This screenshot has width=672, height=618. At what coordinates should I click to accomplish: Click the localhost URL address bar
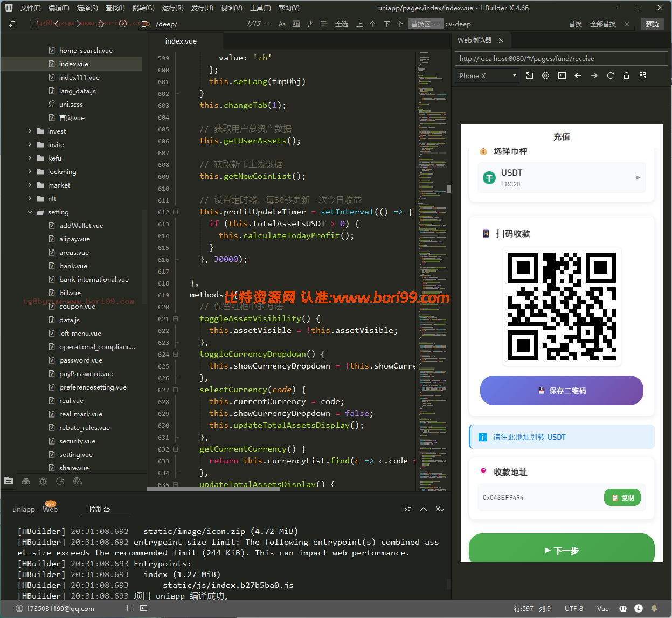[561, 59]
